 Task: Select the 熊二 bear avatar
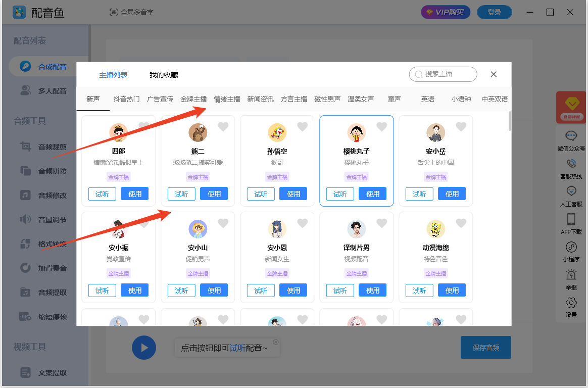(x=198, y=133)
